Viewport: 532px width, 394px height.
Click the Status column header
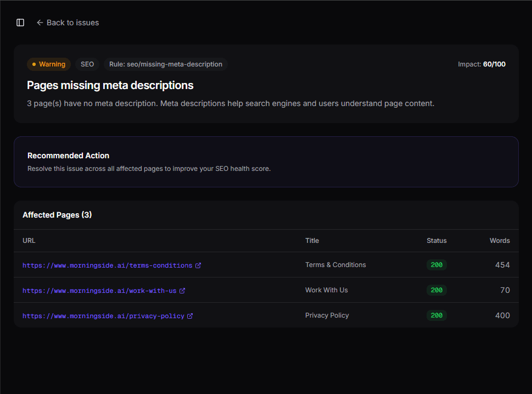436,241
